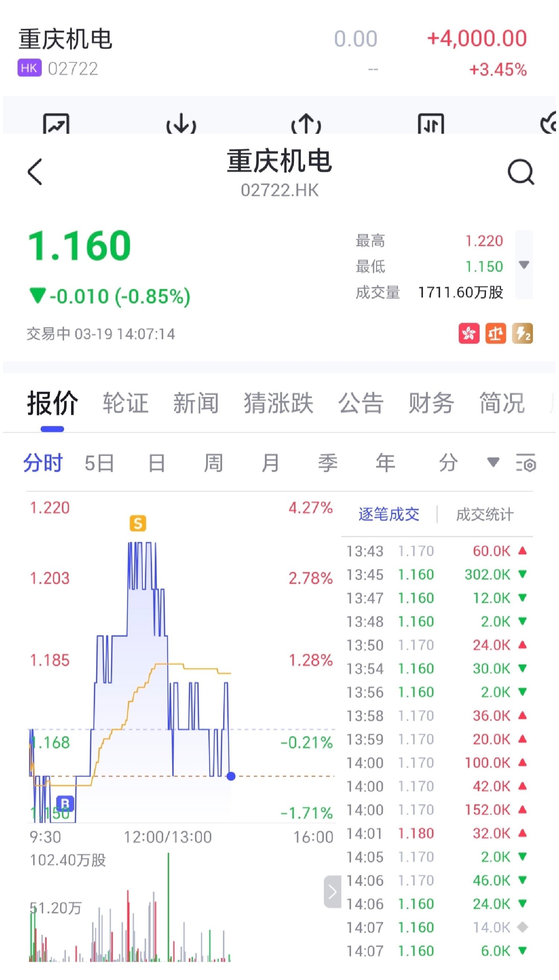This screenshot has height=980, width=559.
Task: Tap the orange balance scale badge
Action: [x=495, y=333]
